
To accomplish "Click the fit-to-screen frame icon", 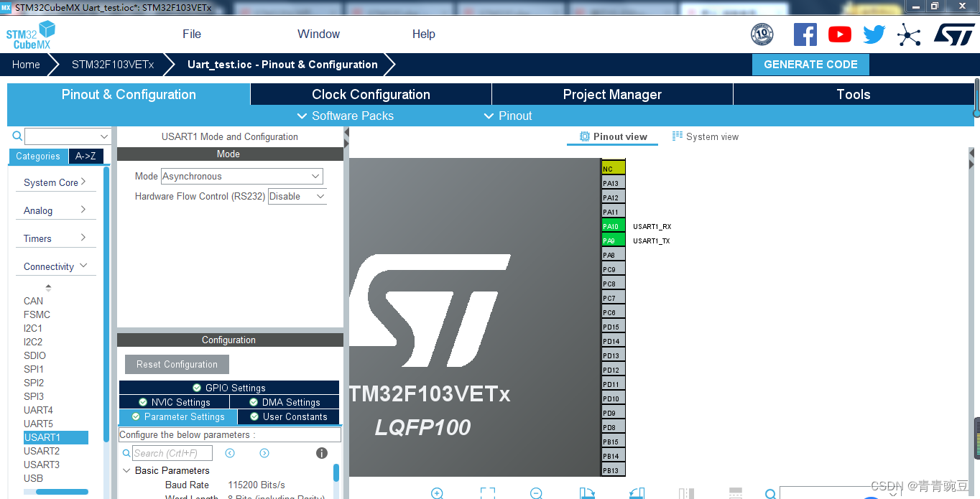I will coord(487,493).
